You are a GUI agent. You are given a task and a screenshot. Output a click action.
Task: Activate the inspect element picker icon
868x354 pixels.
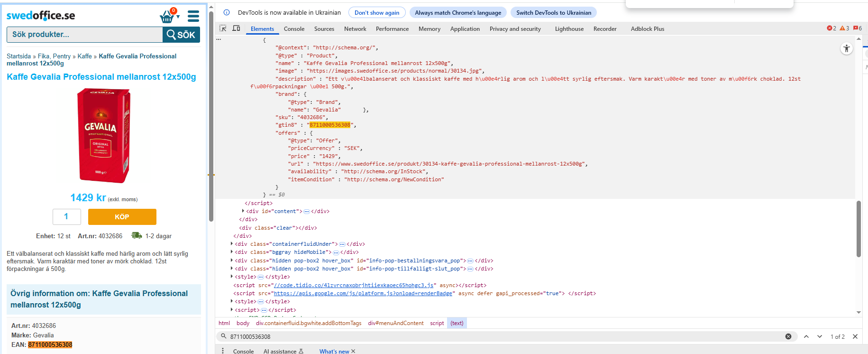223,28
